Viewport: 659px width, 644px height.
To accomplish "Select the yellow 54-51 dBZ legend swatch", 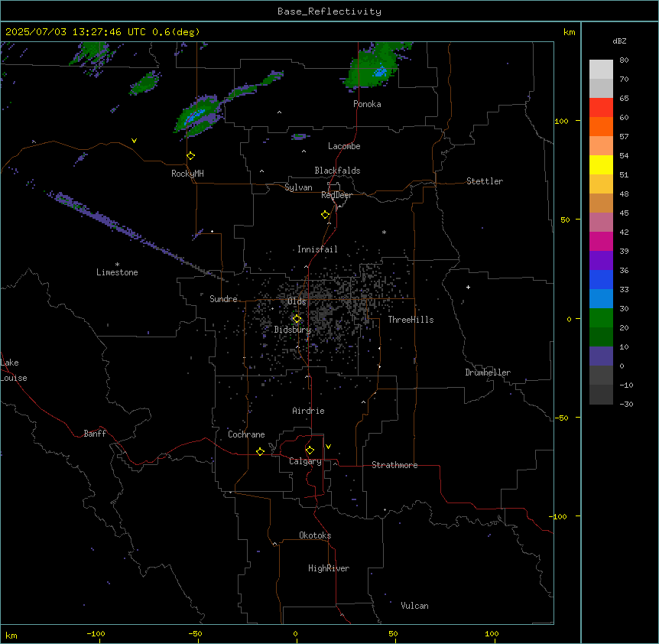I will click(601, 164).
